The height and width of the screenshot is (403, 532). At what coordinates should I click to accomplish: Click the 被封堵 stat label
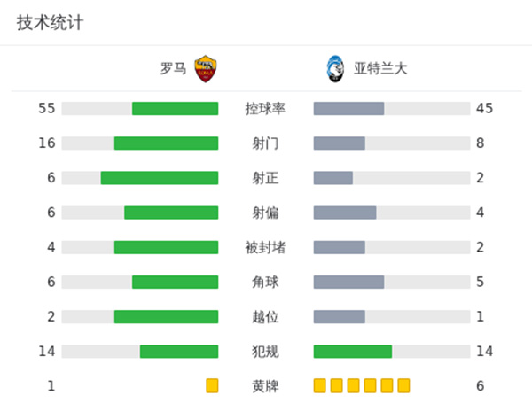(265, 247)
